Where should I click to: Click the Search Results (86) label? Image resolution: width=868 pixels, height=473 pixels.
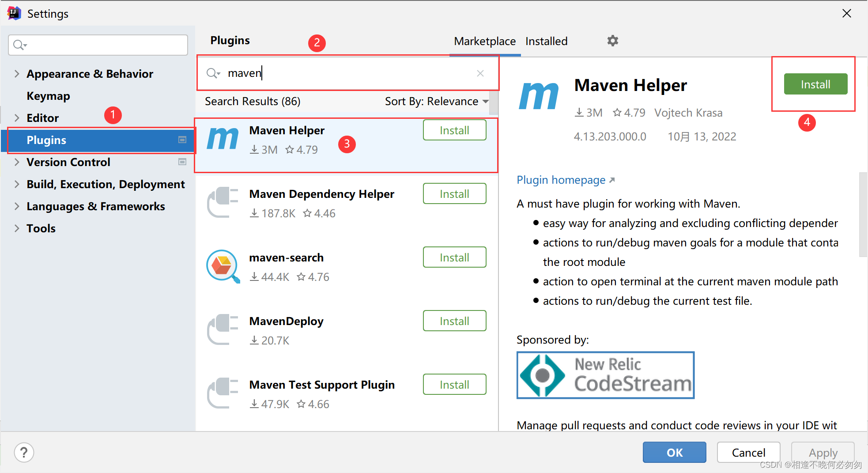click(253, 101)
